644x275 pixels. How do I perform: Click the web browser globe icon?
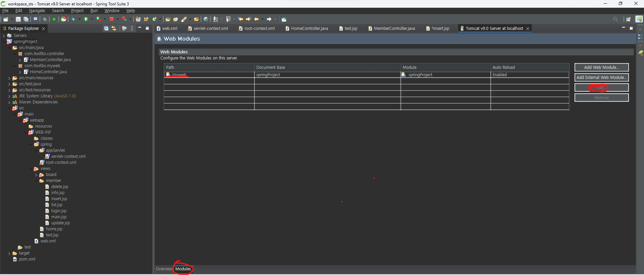coord(206,19)
